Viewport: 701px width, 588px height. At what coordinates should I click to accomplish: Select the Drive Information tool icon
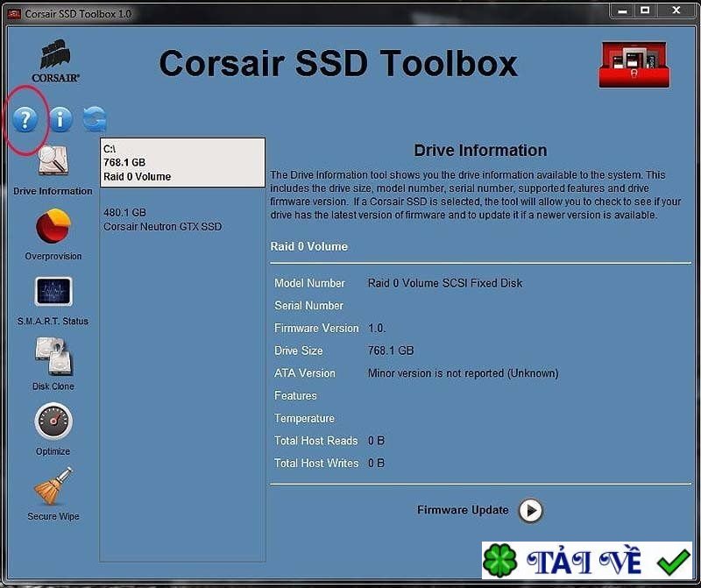coord(51,162)
